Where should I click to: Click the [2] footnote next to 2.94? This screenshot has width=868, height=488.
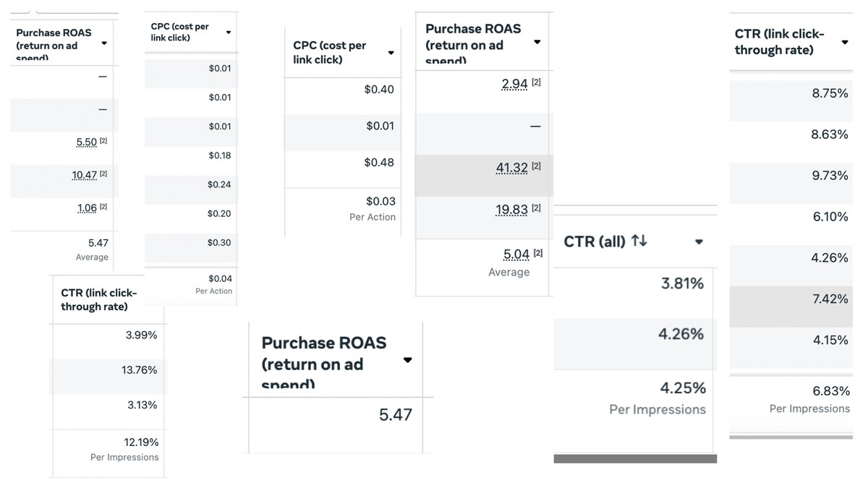coord(536,82)
